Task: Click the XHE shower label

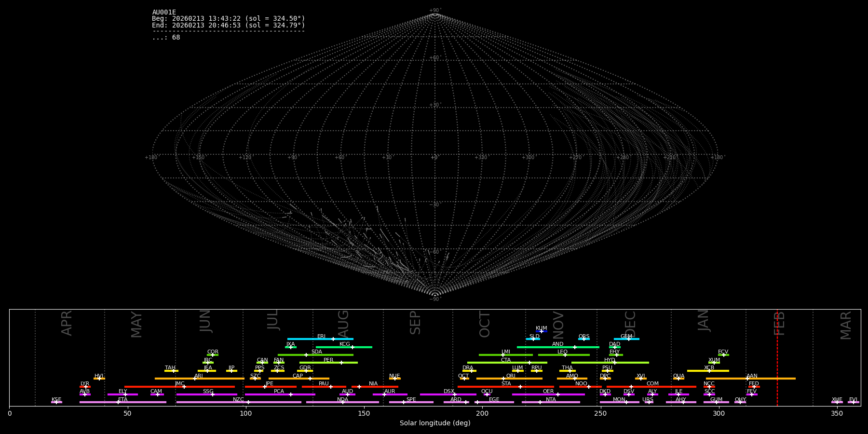Action: point(837,400)
